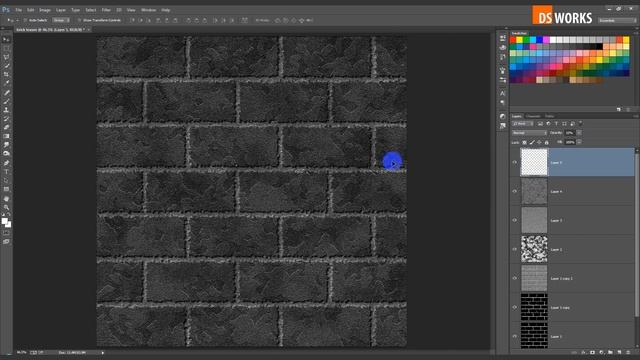Screen dimensions: 640x360
Task: Select the Pen tool
Action: point(6,163)
